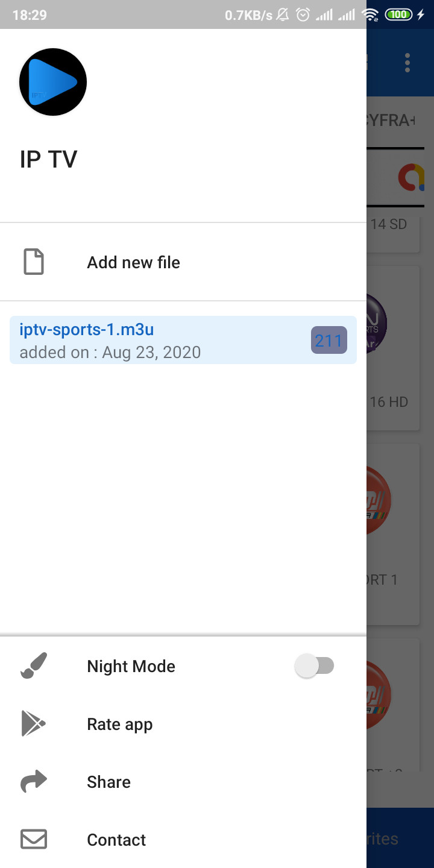Select the Night Mode label
The image size is (434, 868).
point(131,666)
